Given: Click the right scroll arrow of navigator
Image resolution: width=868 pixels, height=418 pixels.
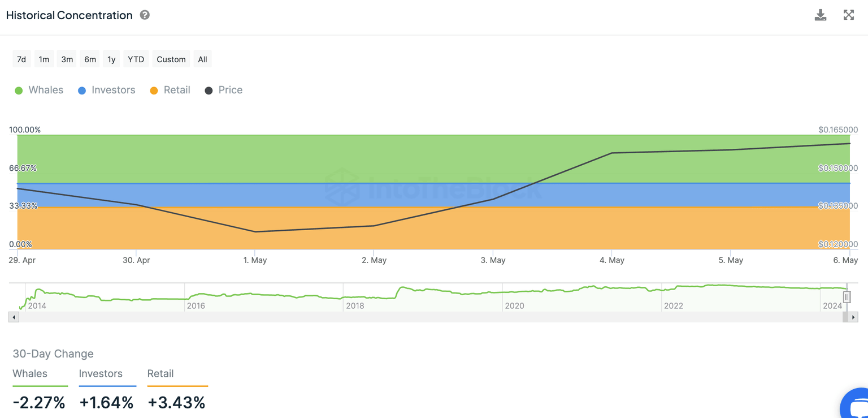Looking at the screenshot, I should tap(853, 317).
